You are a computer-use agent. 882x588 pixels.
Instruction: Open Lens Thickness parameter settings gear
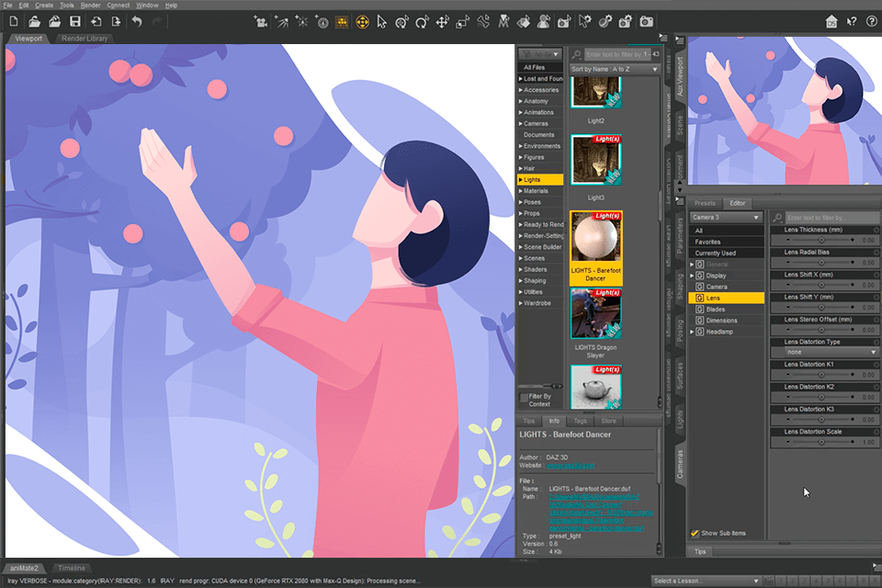click(x=876, y=230)
